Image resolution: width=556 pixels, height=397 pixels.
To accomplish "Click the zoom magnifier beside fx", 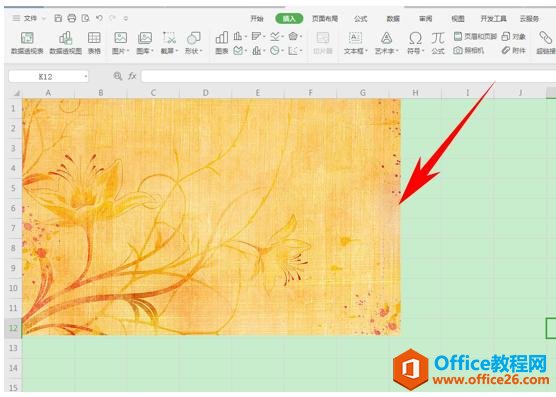I will (117, 76).
